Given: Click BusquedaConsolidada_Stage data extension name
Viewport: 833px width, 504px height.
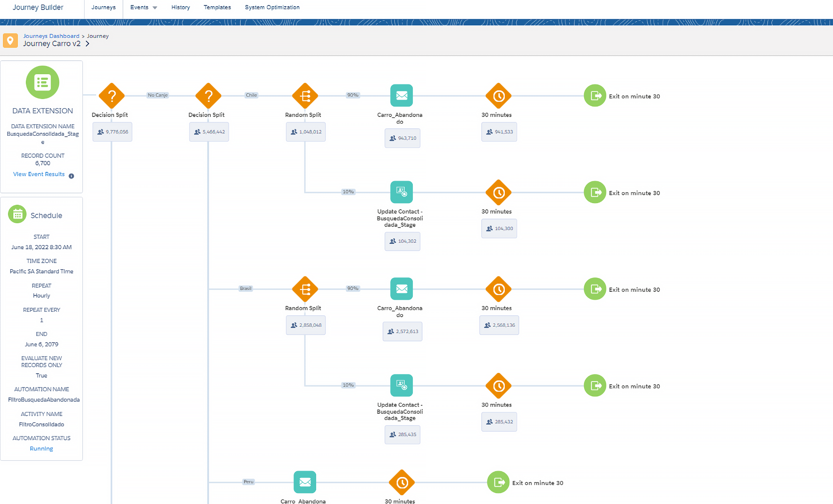Looking at the screenshot, I should coord(42,138).
